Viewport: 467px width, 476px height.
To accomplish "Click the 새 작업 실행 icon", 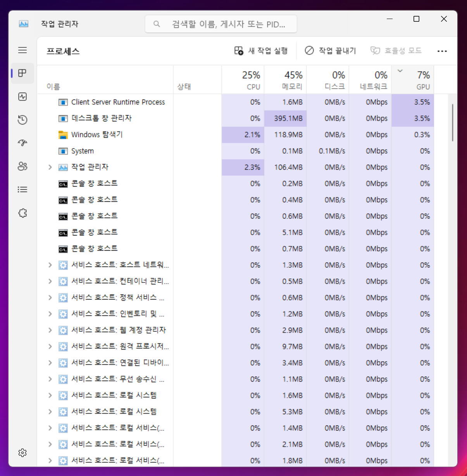I will point(239,51).
